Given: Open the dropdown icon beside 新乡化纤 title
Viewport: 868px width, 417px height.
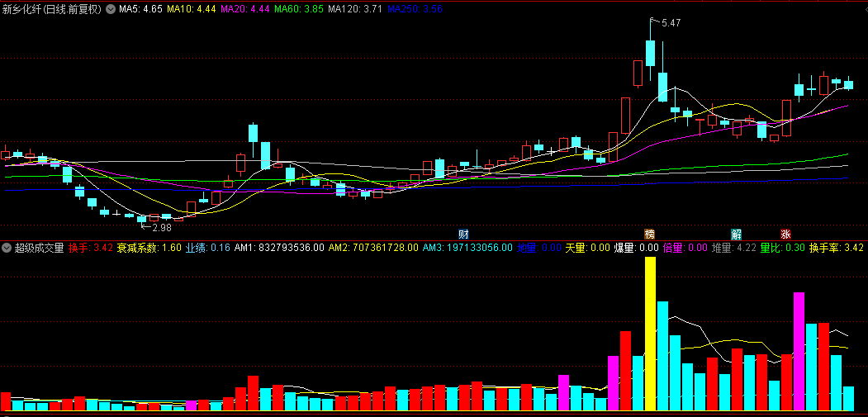Looking at the screenshot, I should click(x=110, y=9).
